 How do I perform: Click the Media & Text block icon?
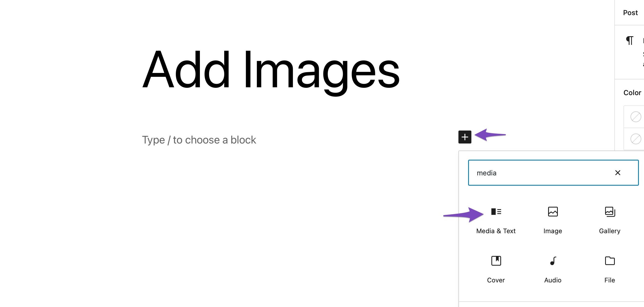click(x=496, y=212)
